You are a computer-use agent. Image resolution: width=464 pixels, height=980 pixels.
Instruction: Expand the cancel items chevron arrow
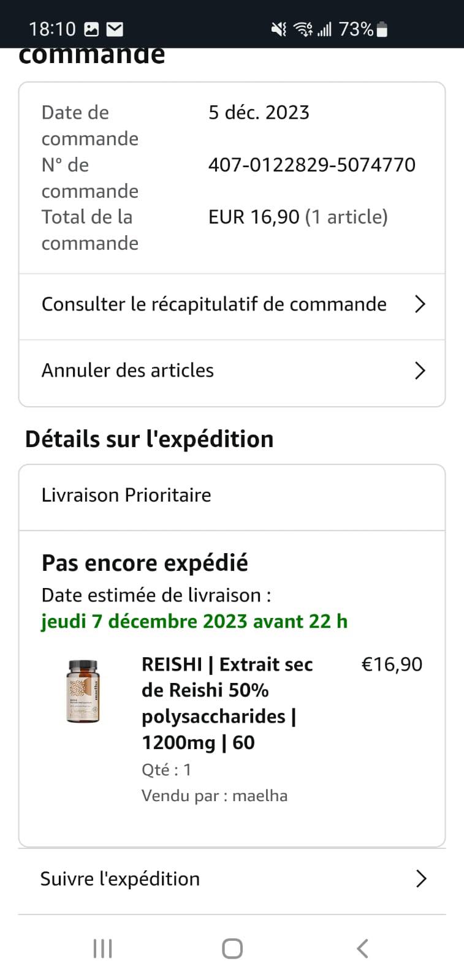coord(420,371)
